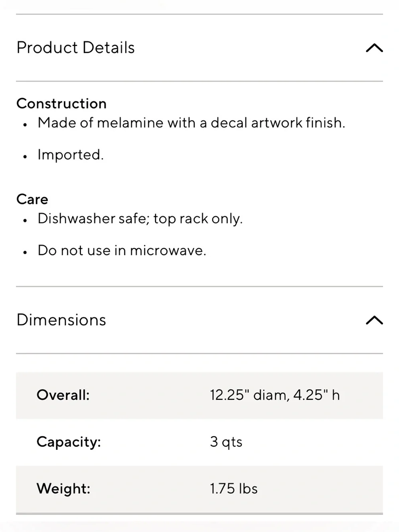Select the Care subheading
This screenshot has width=399, height=532.
(x=32, y=199)
